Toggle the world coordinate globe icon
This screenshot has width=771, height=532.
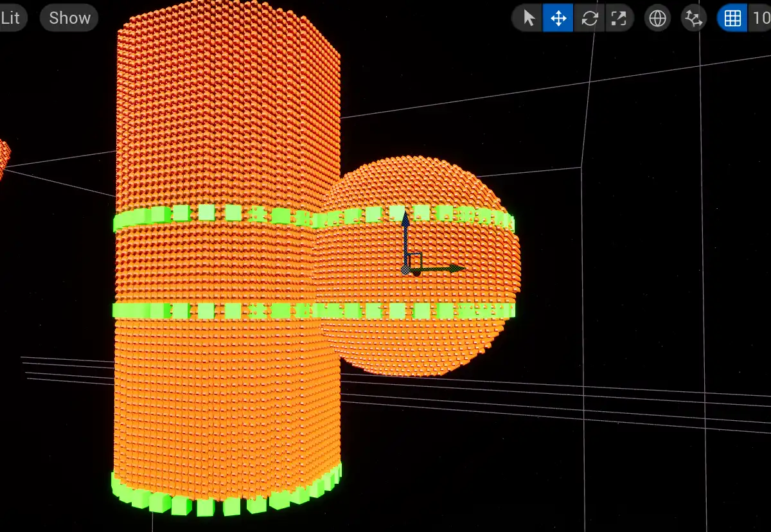(657, 18)
